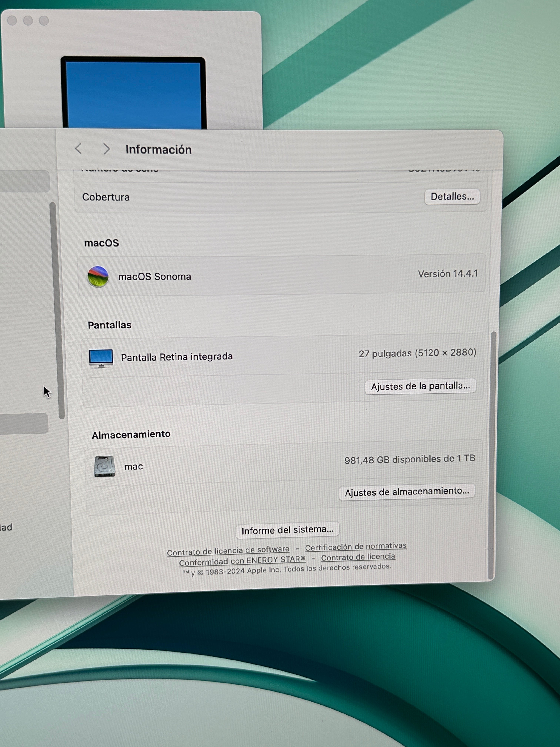Open Certificación de normativas link

tap(356, 546)
